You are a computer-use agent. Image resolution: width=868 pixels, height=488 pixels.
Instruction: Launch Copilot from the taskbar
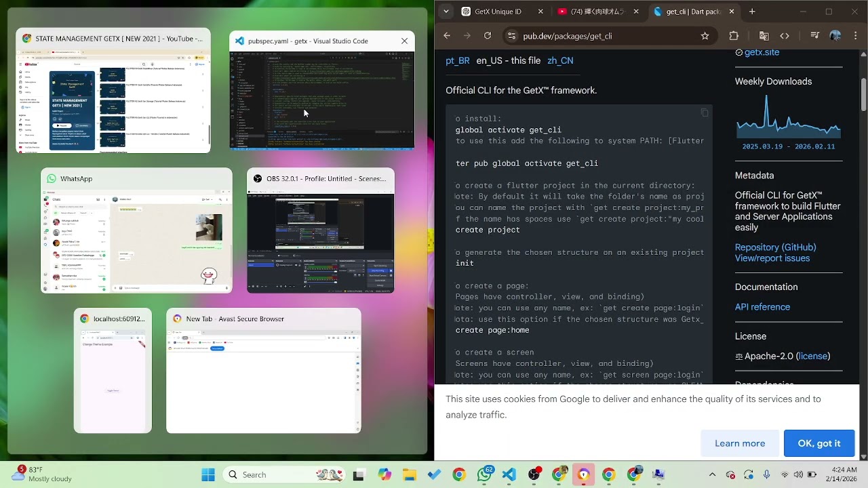coord(384,474)
